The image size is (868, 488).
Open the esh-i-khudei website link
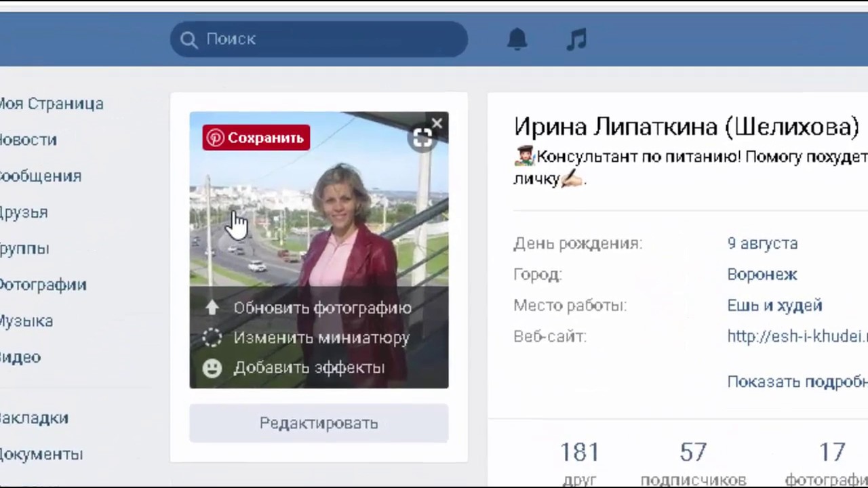click(x=797, y=336)
